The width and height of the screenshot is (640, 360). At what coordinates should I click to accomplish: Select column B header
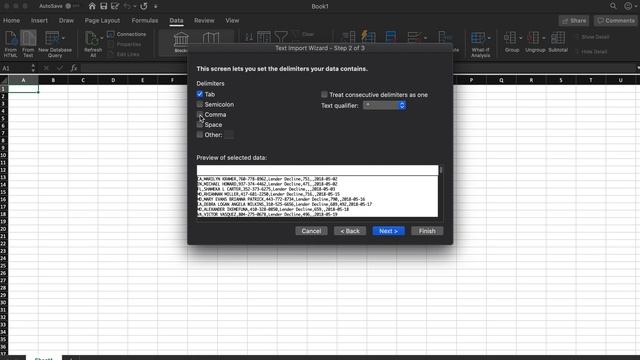[x=53, y=80]
